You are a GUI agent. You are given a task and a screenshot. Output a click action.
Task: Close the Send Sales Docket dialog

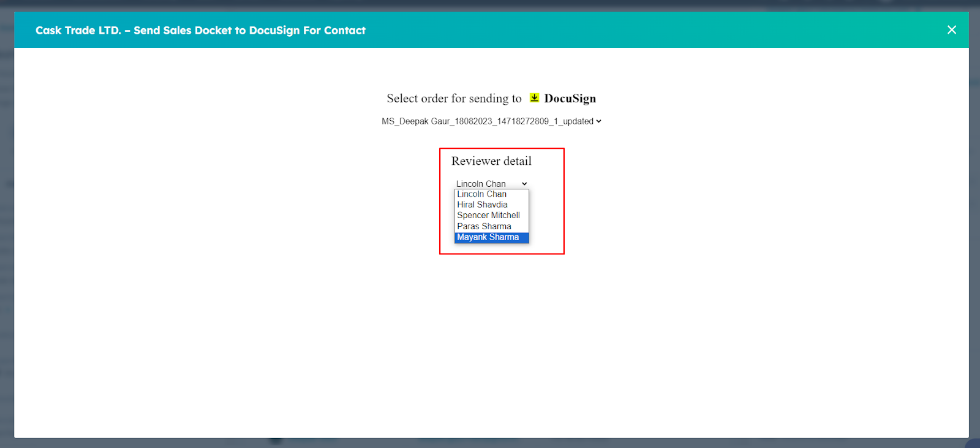coord(951,29)
